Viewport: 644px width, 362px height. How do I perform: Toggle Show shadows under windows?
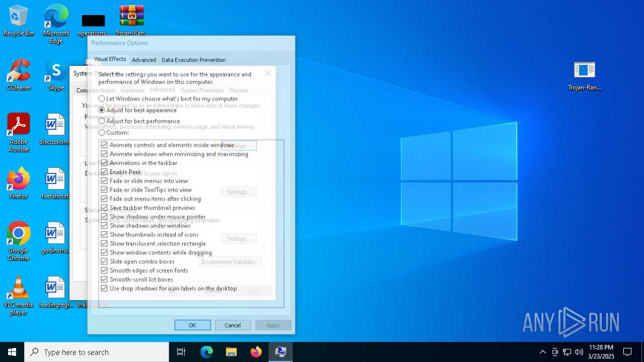(x=145, y=226)
